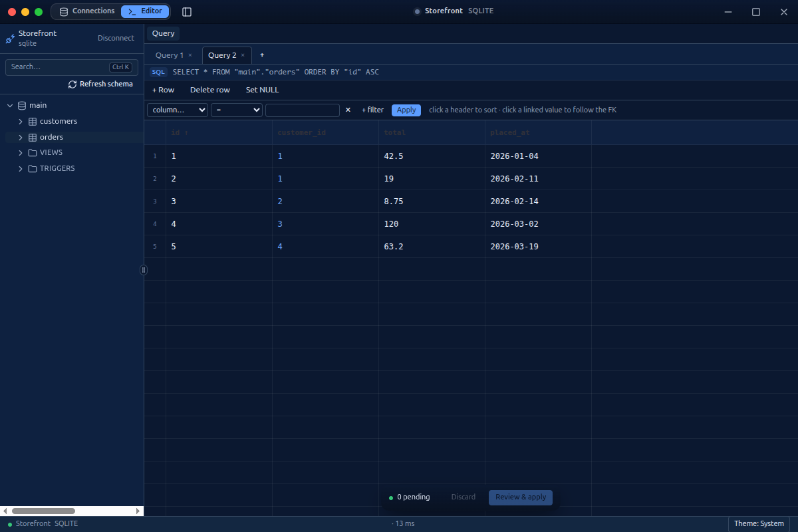The height and width of the screenshot is (532, 798).
Task: Click the customers table grid icon
Action: tap(33, 122)
